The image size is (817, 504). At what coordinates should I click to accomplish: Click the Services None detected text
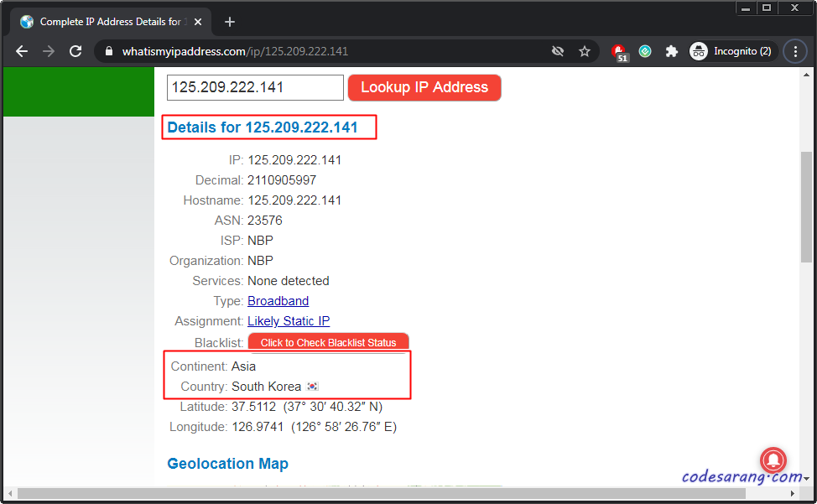289,281
